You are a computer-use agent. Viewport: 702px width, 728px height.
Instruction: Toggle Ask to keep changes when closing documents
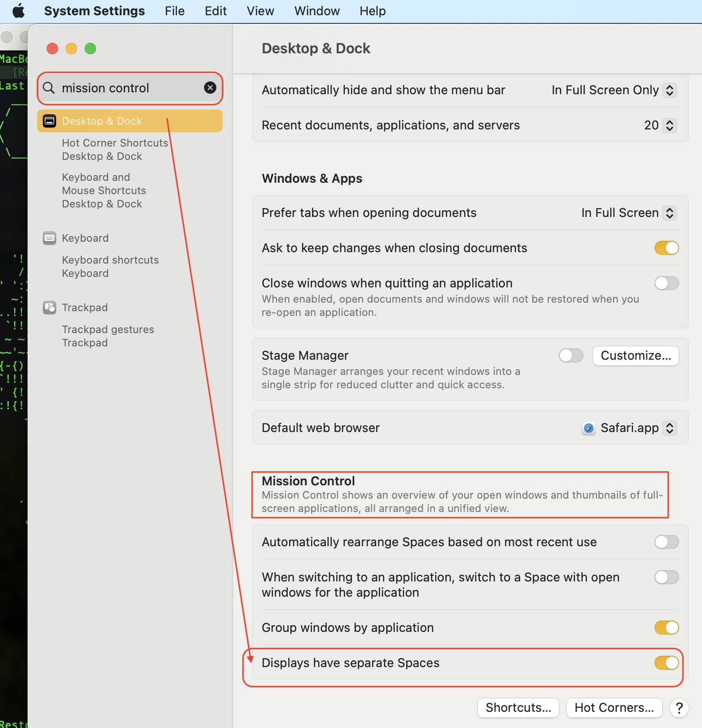click(x=666, y=248)
